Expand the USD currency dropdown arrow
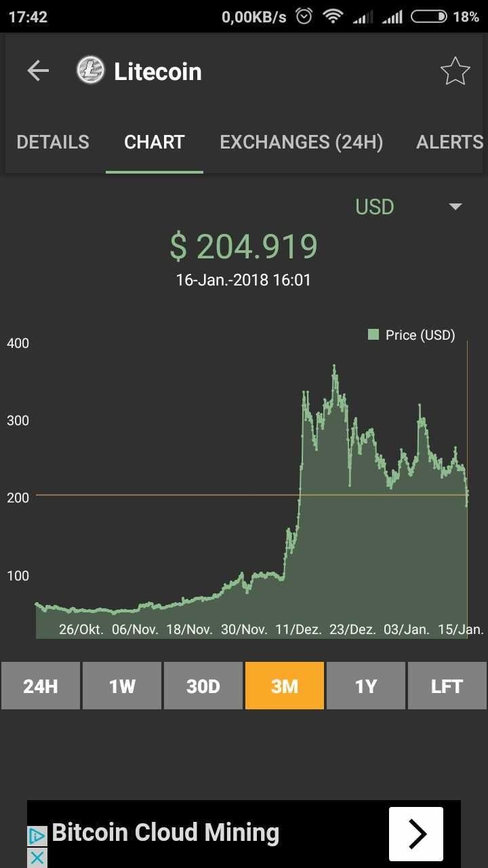This screenshot has width=488, height=868. tap(455, 206)
